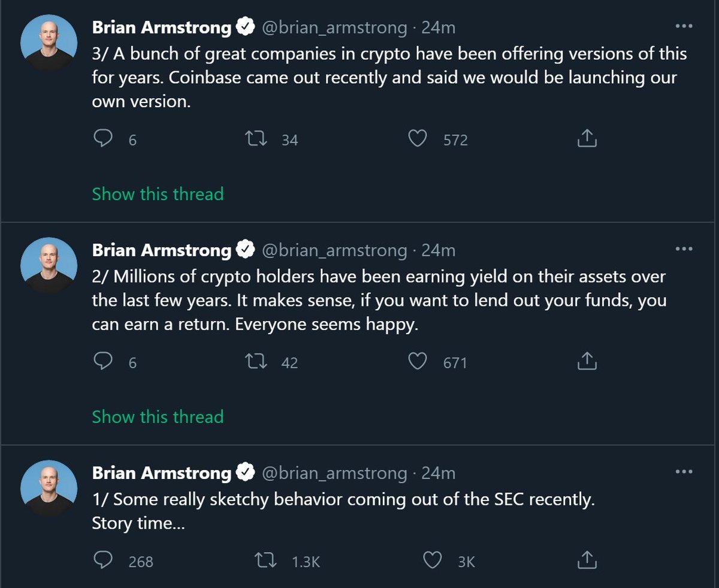Screen dimensions: 719x588
Task: Show this thread under the 3/ tweet
Action: click(x=158, y=194)
